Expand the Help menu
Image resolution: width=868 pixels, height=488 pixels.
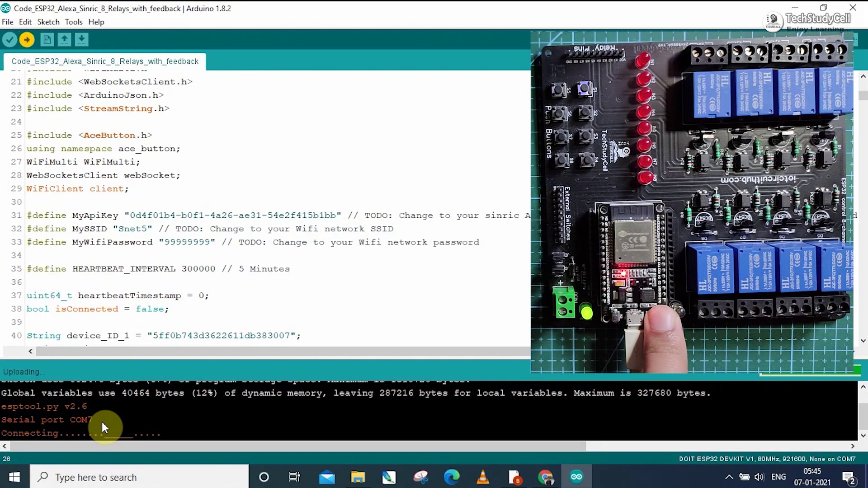point(96,21)
